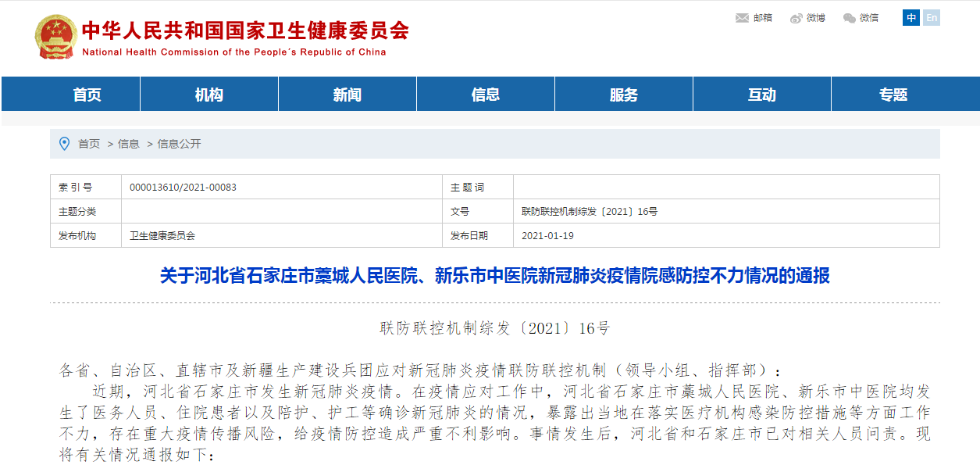Switch language to En English
Viewport: 980px width, 465px height.
[931, 18]
